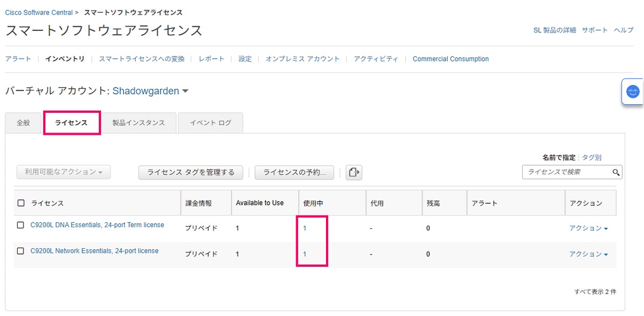Click プリペイド in Network Essentials row
The height and width of the screenshot is (316, 644).
tap(201, 254)
